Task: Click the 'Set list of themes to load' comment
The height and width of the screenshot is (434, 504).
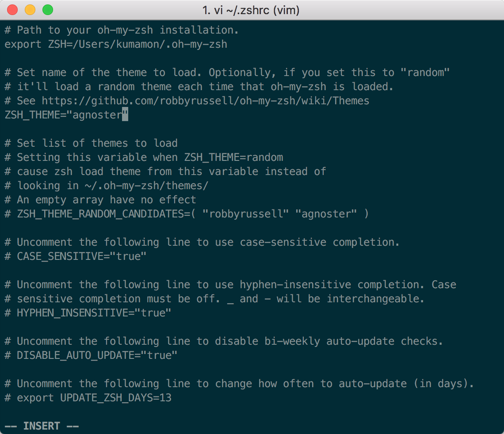Action: point(88,143)
